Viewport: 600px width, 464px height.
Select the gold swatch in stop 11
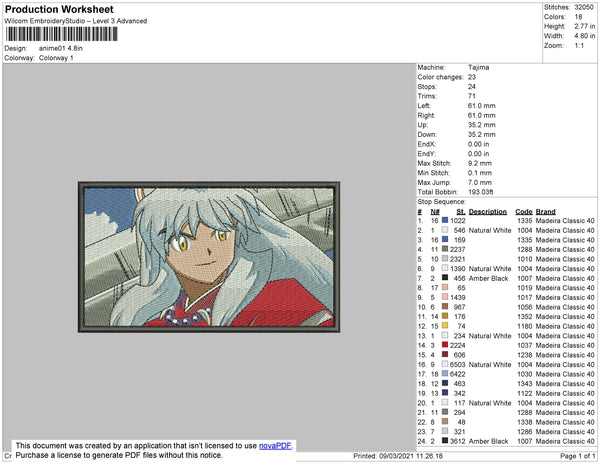click(x=445, y=316)
